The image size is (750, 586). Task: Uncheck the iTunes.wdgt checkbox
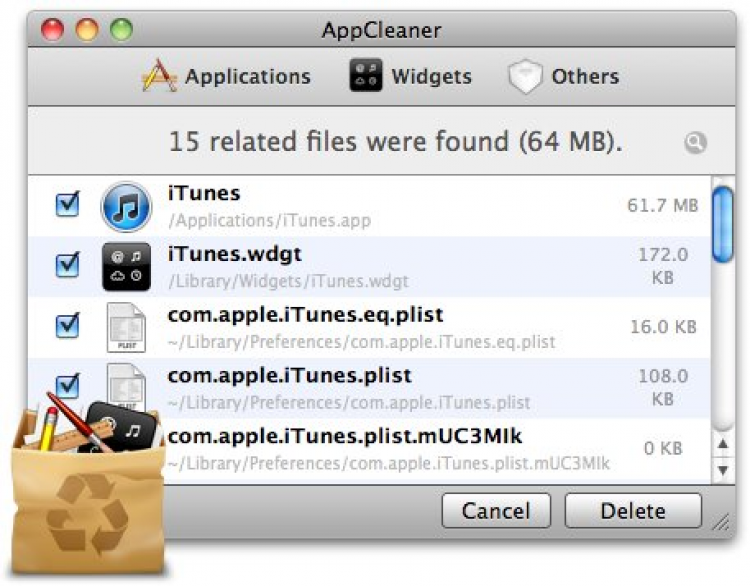coord(67,265)
